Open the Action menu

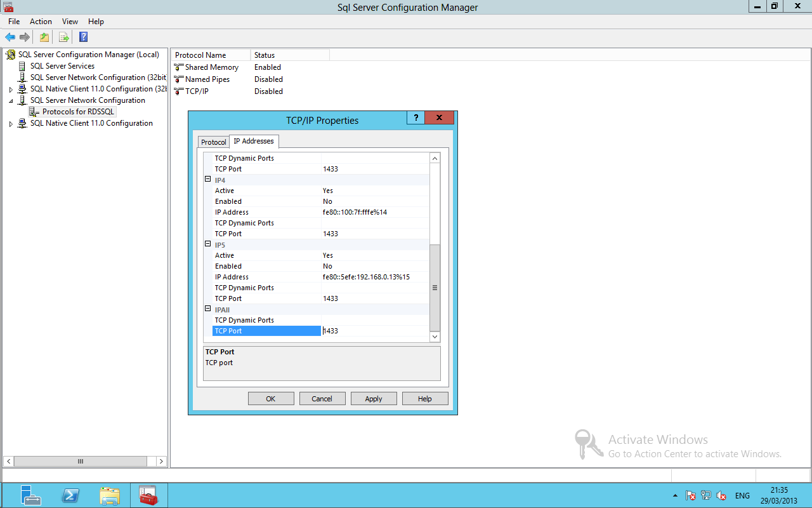coord(41,22)
